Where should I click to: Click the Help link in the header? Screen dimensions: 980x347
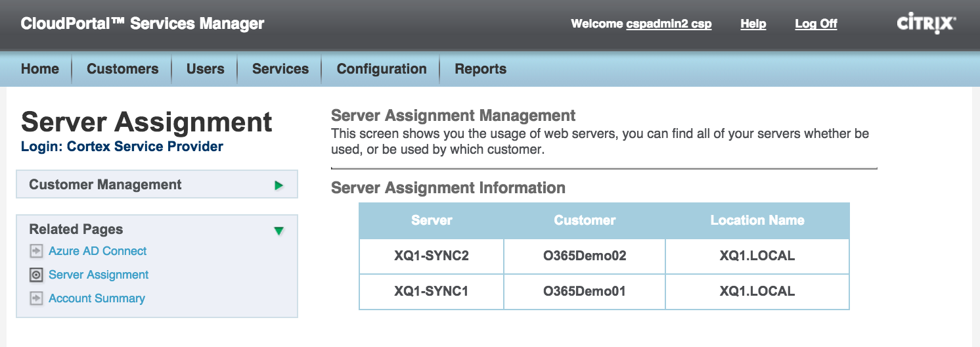click(753, 24)
